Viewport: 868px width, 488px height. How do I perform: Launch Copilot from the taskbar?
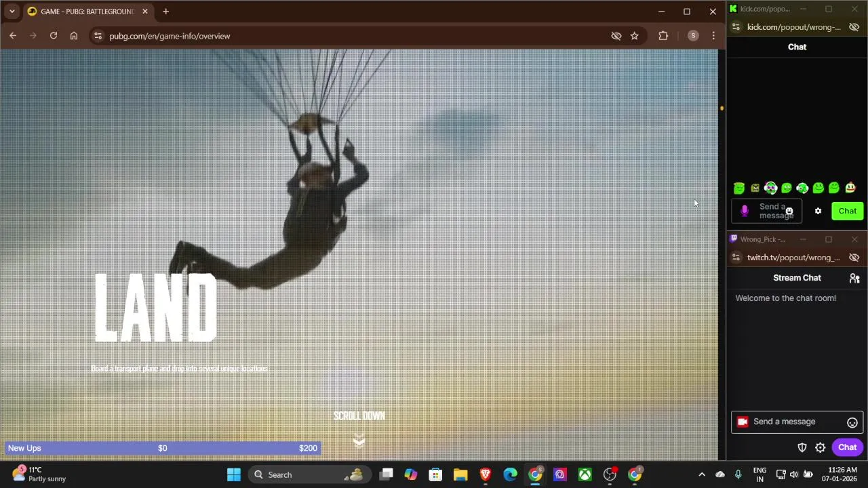click(x=410, y=474)
